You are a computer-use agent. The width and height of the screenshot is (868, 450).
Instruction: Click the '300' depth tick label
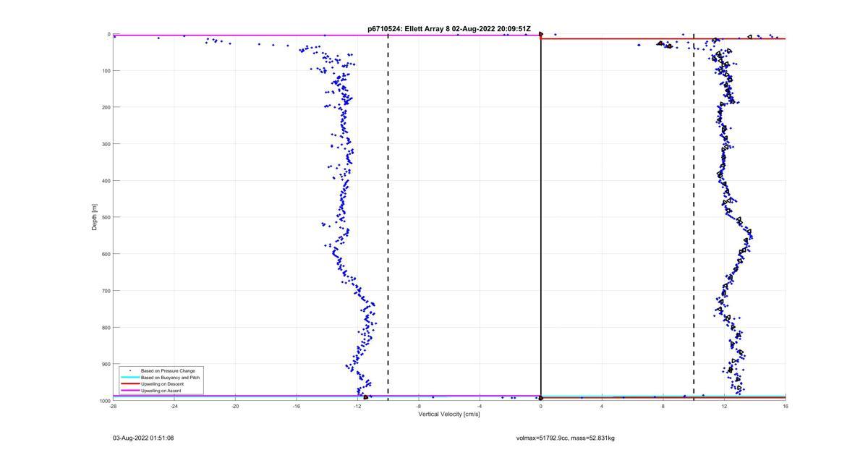(x=106, y=144)
